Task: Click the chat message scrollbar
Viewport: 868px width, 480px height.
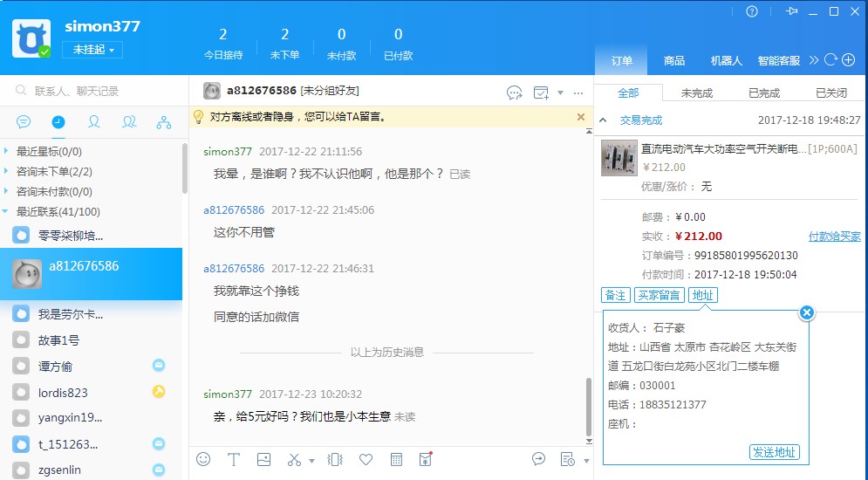Action: click(589, 407)
